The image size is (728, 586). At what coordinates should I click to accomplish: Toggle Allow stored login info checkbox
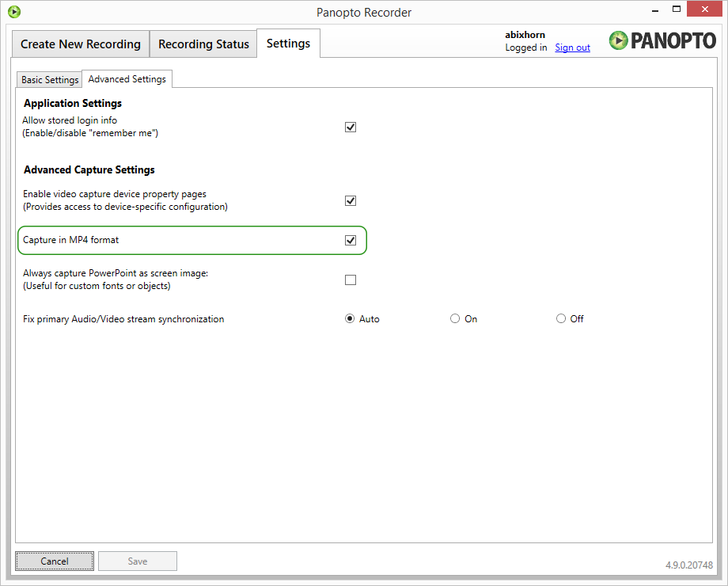(351, 127)
